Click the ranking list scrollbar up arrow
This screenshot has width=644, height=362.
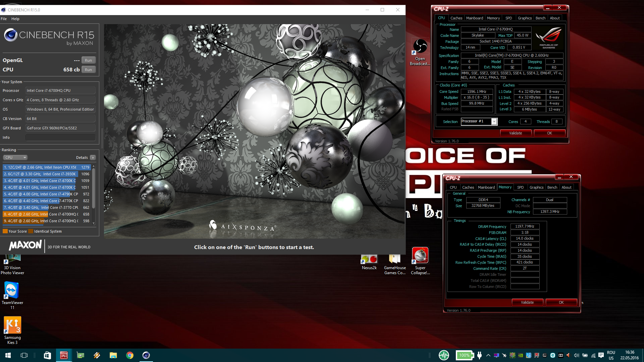tap(94, 166)
